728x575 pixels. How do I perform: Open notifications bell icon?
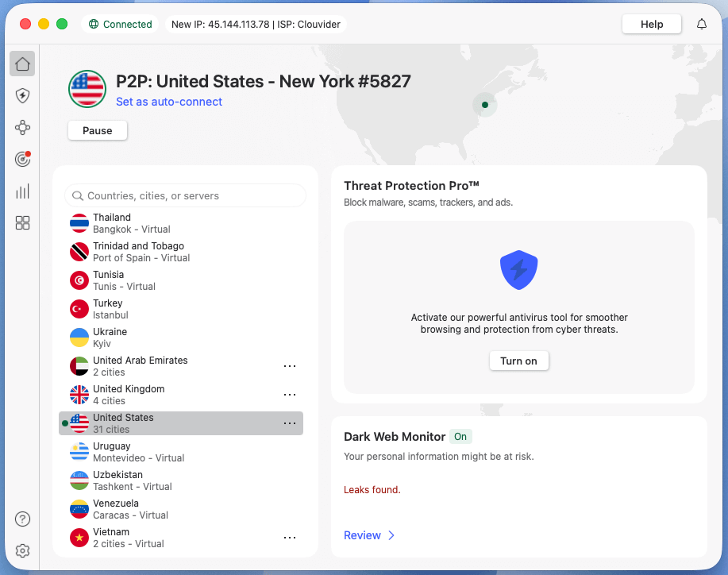point(702,24)
